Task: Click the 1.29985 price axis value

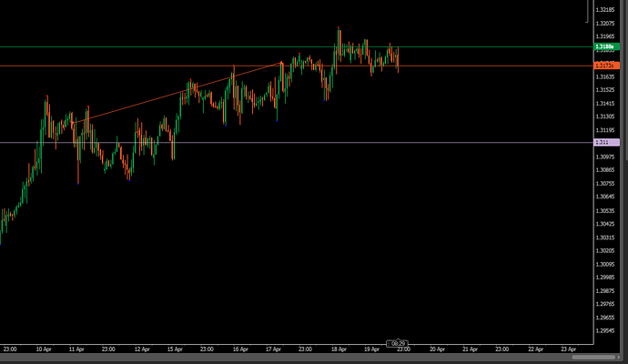Action: [605, 278]
